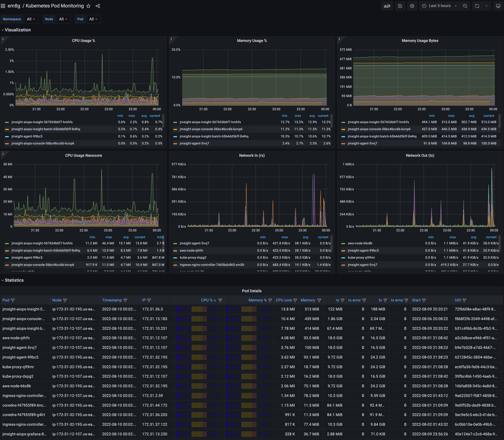
Task: Star the Kubernetes Pod Monitoring dashboard
Action: tap(89, 6)
